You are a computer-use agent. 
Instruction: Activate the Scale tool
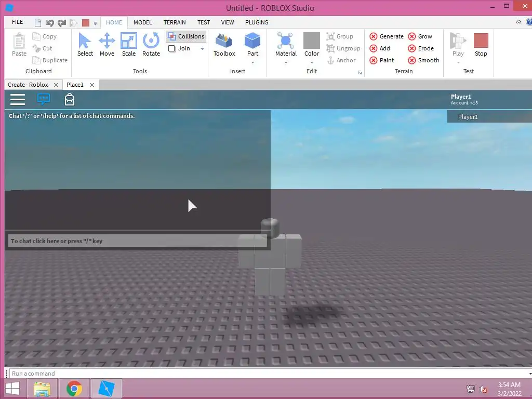coord(129,45)
